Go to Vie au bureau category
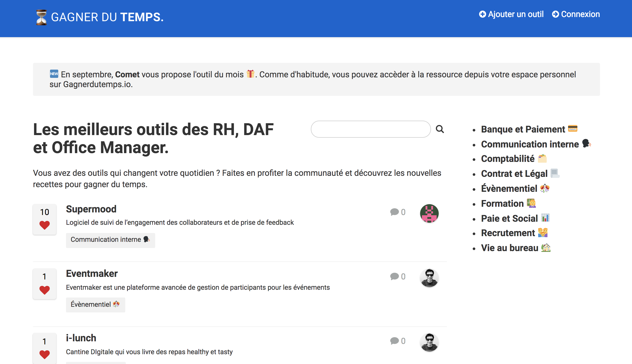Image resolution: width=632 pixels, height=364 pixels. [x=510, y=248]
